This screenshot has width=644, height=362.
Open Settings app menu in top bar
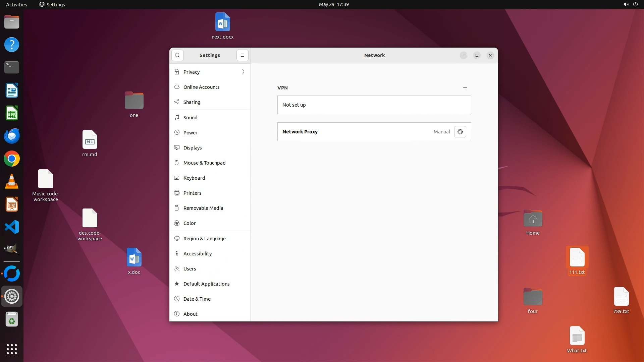point(52,4)
